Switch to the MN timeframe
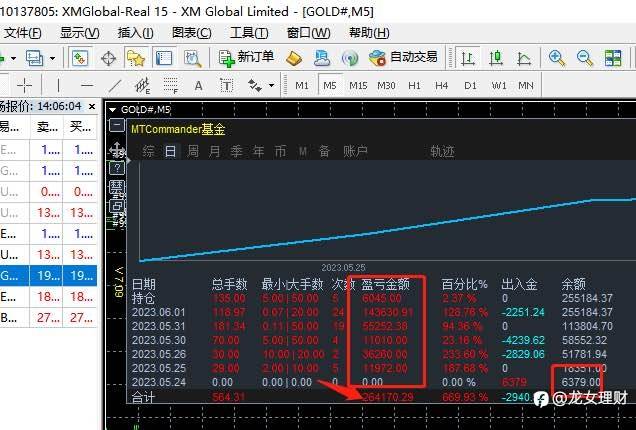636x430 pixels. click(x=526, y=86)
